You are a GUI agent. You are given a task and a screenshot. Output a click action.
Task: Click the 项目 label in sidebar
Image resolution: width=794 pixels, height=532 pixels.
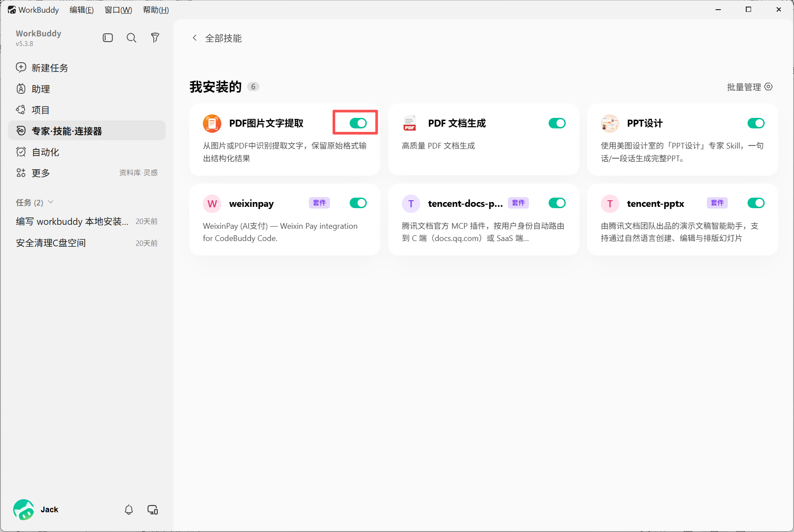point(41,110)
